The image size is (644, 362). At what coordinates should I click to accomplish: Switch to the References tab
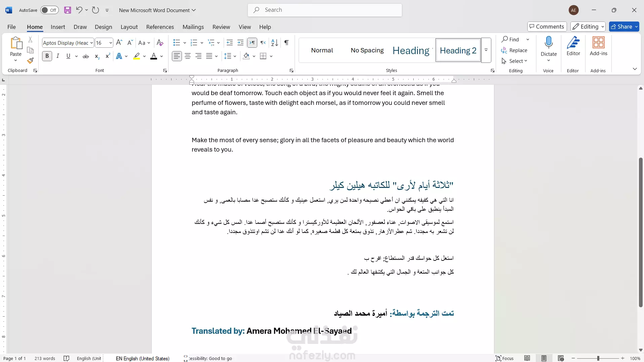pyautogui.click(x=160, y=27)
